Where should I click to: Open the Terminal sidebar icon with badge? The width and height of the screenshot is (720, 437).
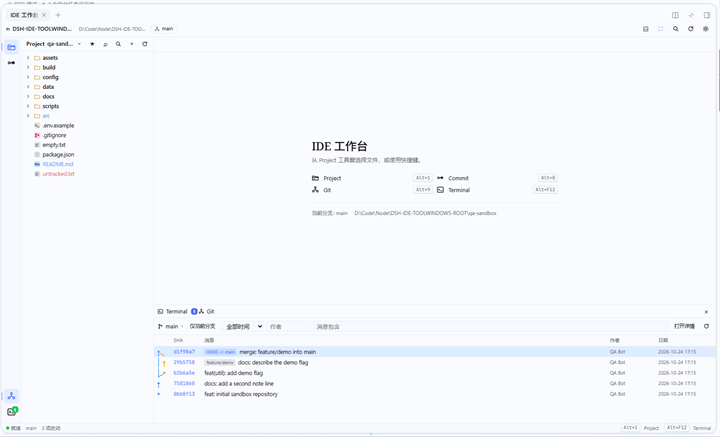(x=11, y=411)
